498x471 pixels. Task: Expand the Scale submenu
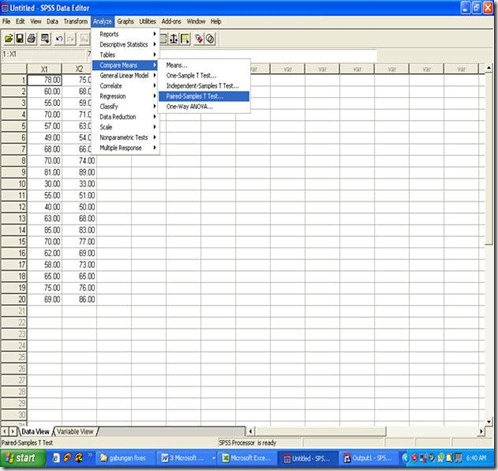coord(125,127)
